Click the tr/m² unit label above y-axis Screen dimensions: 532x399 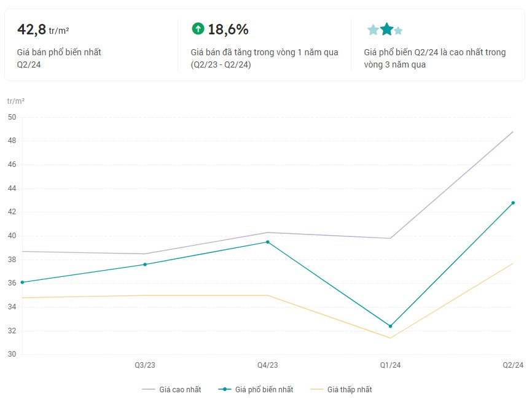click(x=16, y=101)
